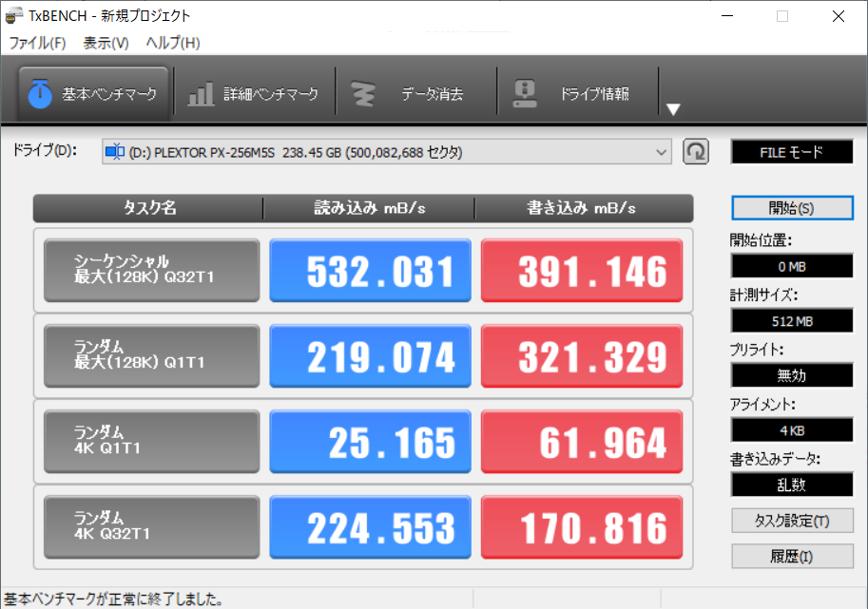Open タスク設定(T) task settings
The image size is (868, 609).
click(791, 521)
